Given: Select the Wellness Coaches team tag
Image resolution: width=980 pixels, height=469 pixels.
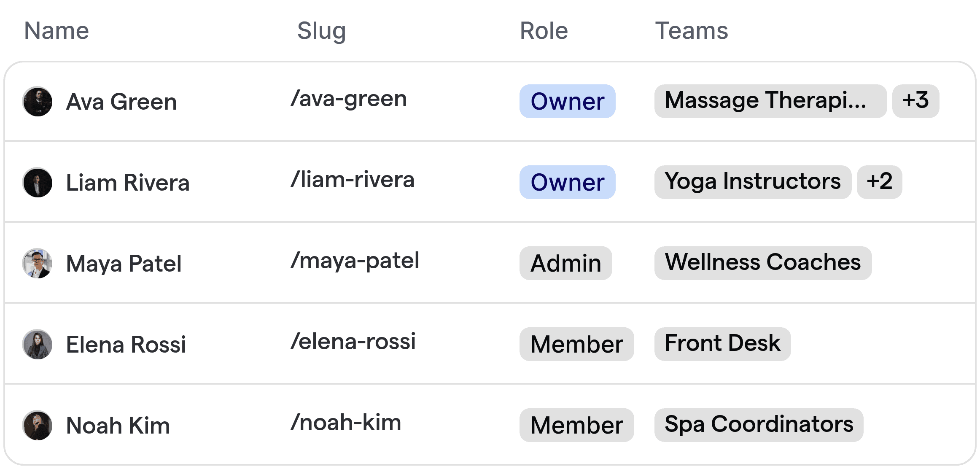Looking at the screenshot, I should point(762,262).
